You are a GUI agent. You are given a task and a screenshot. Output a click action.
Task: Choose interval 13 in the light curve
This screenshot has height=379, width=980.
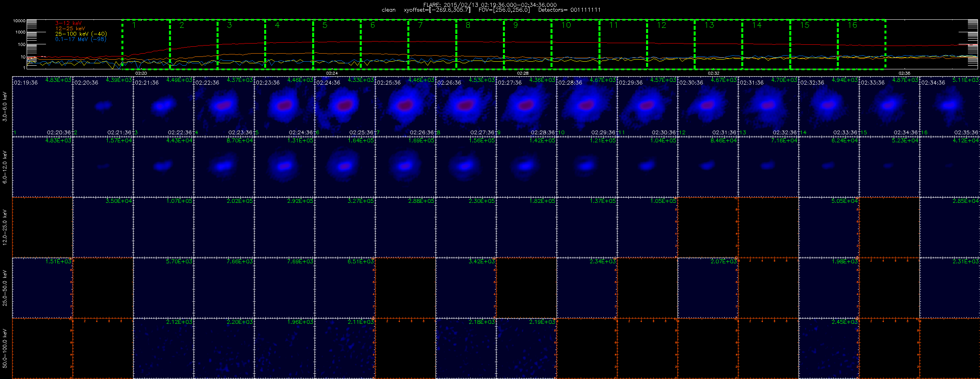pyautogui.click(x=719, y=44)
